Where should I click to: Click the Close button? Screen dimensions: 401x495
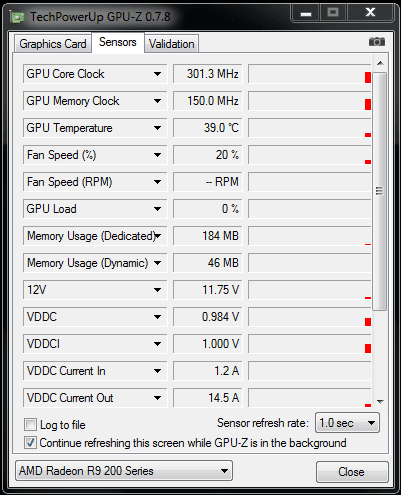click(x=352, y=472)
